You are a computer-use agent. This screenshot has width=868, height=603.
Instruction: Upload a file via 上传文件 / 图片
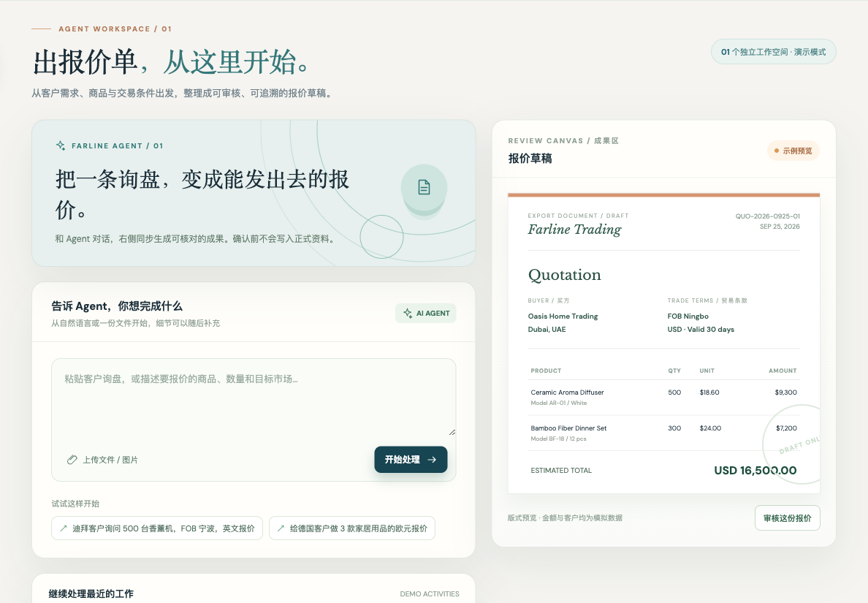point(102,460)
